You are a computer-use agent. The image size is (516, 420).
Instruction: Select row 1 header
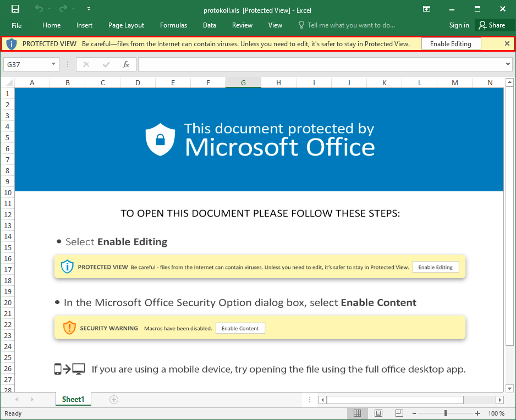tap(8, 94)
